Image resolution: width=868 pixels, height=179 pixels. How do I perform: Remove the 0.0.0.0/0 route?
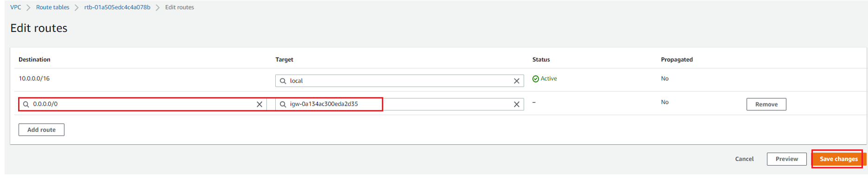(x=766, y=104)
